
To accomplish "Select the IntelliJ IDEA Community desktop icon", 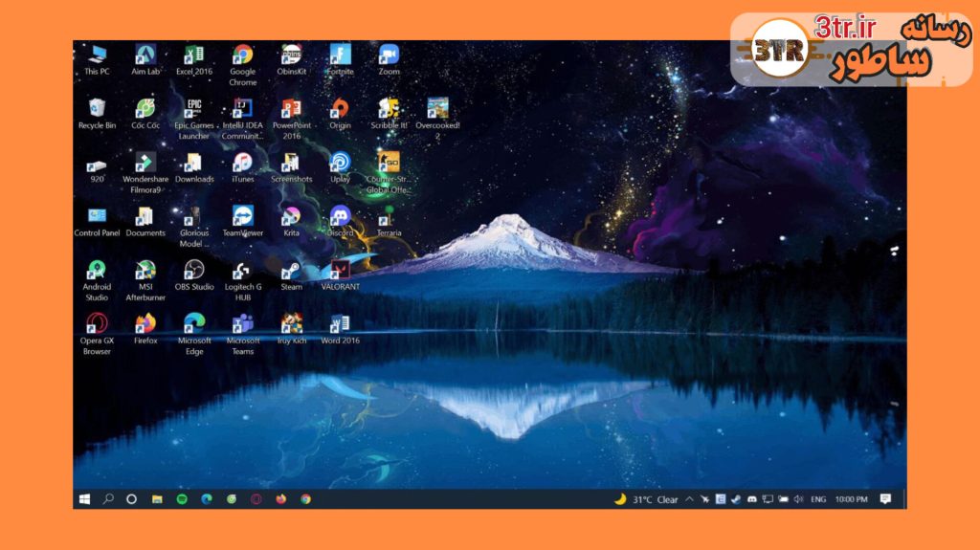I will click(242, 109).
